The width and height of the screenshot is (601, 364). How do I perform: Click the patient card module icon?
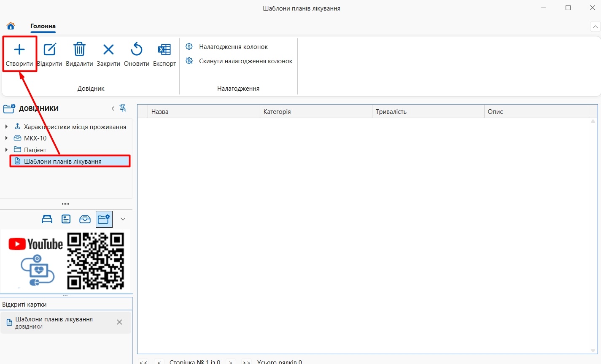(66, 219)
